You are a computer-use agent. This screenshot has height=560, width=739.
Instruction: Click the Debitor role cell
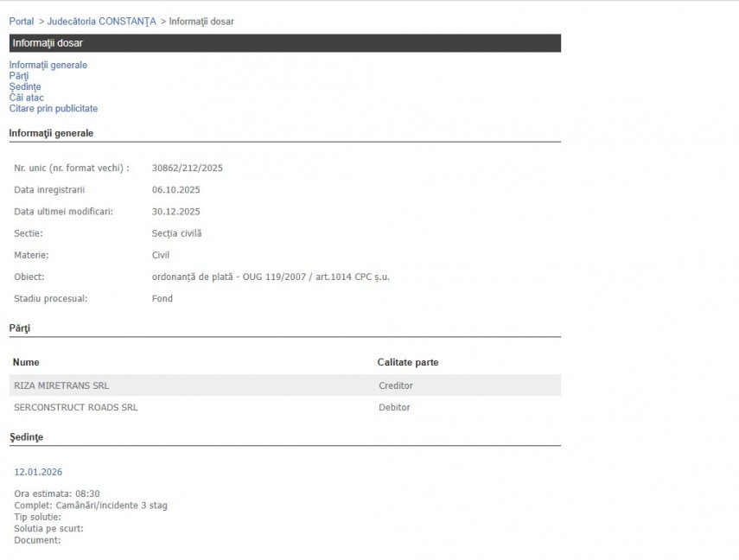[x=394, y=407]
